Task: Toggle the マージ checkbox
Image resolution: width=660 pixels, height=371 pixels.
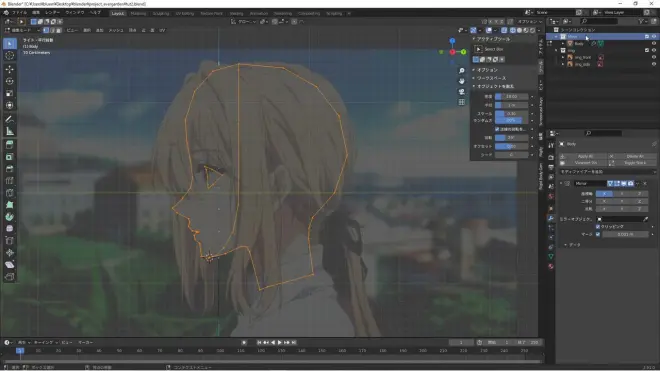Action: (x=598, y=234)
